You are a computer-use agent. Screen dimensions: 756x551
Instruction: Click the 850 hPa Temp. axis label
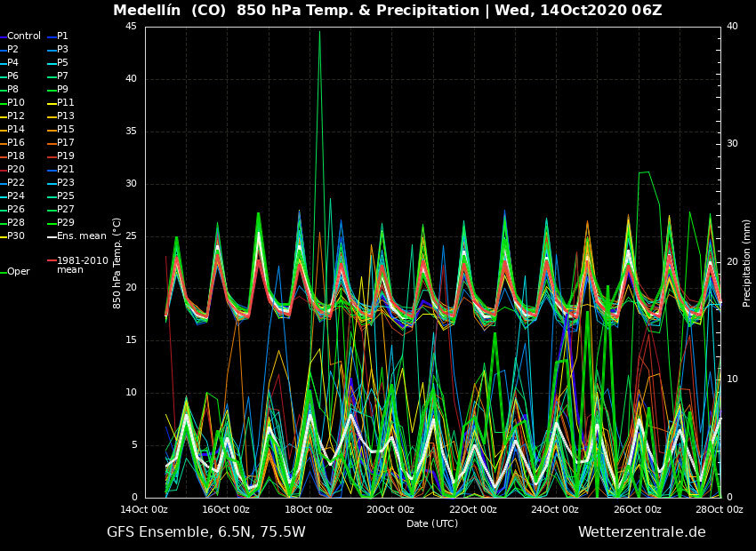[117, 262]
